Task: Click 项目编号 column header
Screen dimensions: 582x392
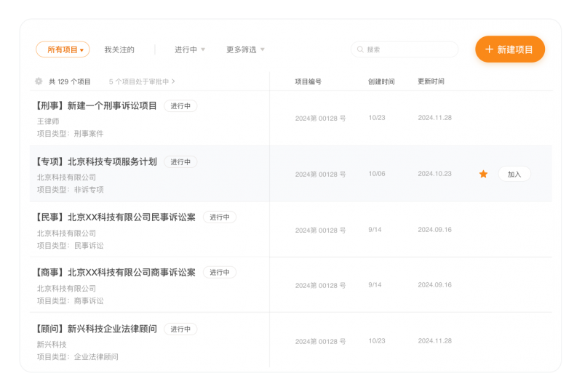Action: coord(308,81)
